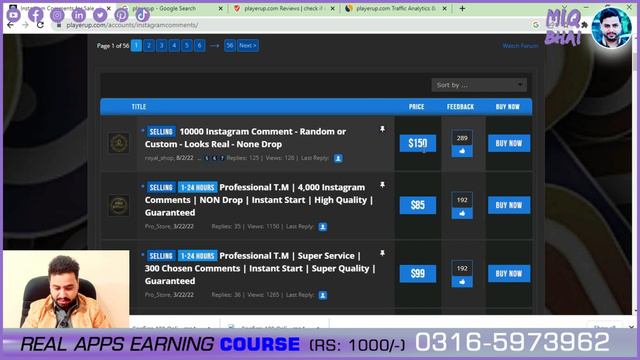
Task: Jump to last page 56
Action: [x=230, y=45]
